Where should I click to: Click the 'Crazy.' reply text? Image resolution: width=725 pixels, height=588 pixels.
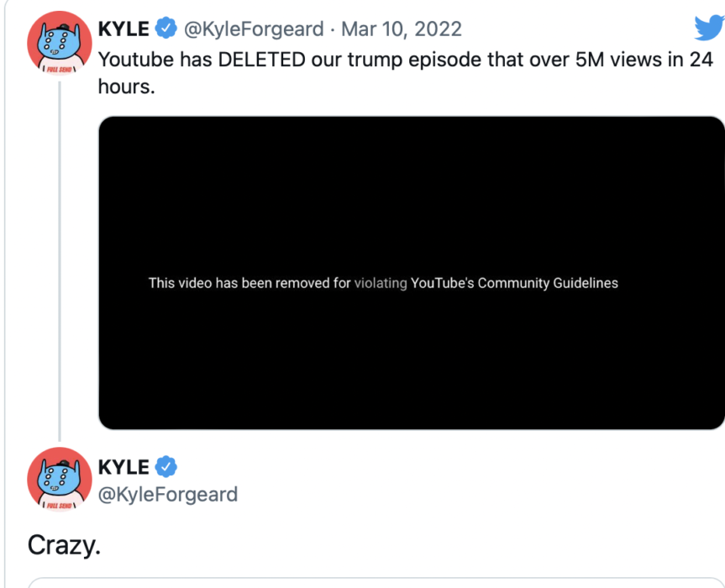pyautogui.click(x=64, y=545)
